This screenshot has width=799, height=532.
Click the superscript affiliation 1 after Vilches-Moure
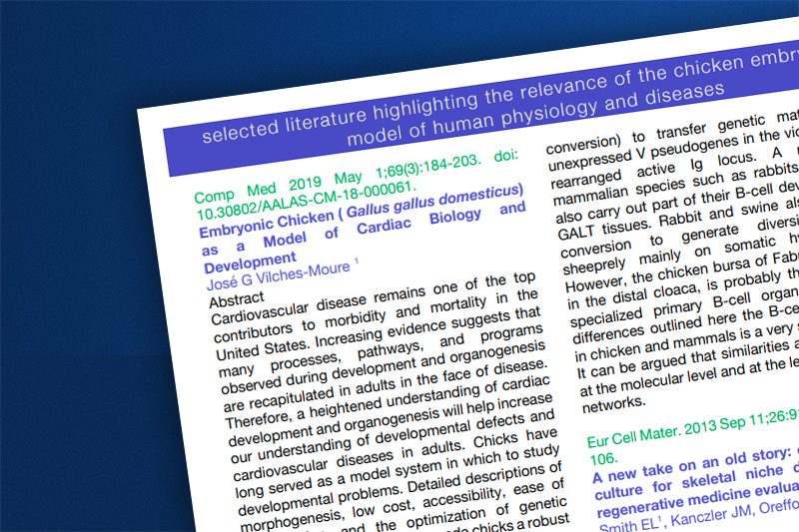[x=357, y=262]
